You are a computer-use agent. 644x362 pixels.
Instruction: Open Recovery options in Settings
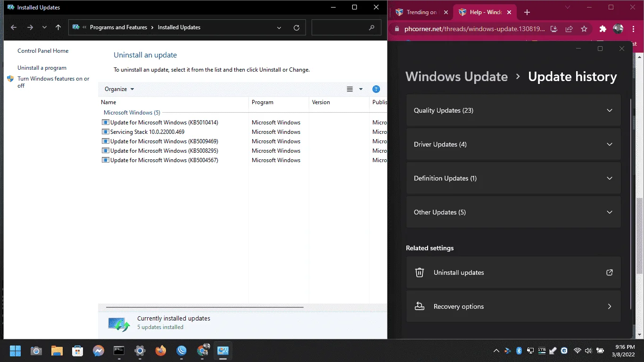tap(513, 306)
